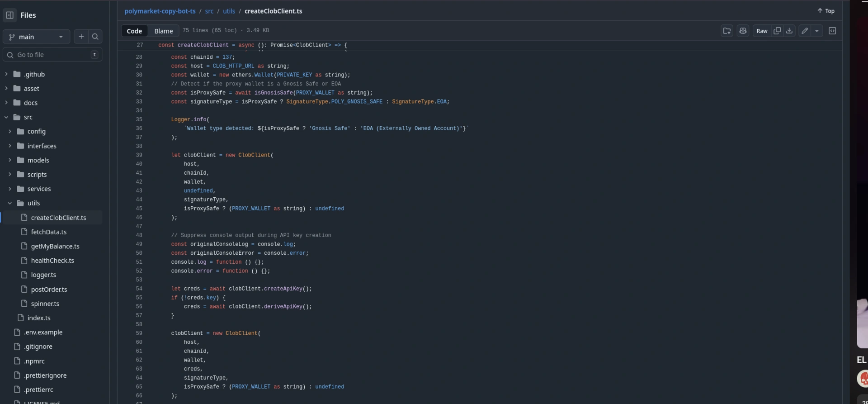The width and height of the screenshot is (868, 404).
Task: Click PRIVATE_KEY on line 30
Action: coord(294,75)
